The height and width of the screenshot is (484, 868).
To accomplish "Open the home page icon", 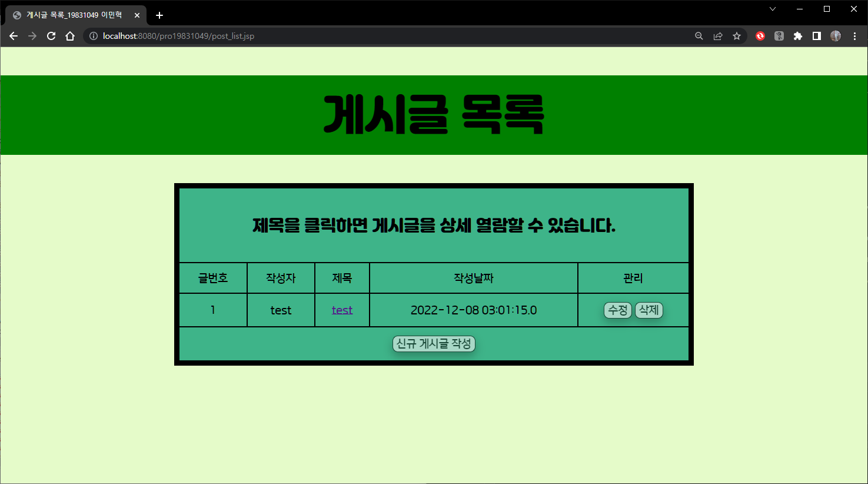I will tap(70, 36).
